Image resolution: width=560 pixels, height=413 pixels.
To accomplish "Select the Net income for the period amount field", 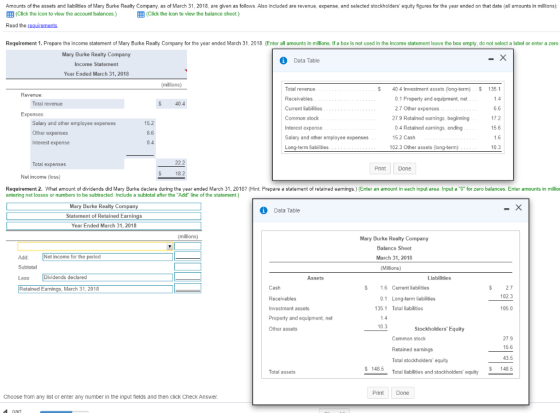I will click(x=188, y=256).
